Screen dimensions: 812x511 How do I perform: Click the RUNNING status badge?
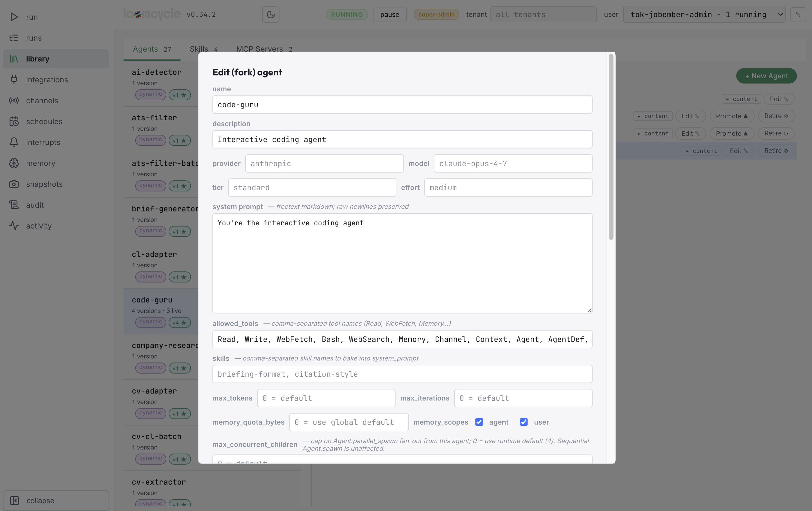(347, 15)
